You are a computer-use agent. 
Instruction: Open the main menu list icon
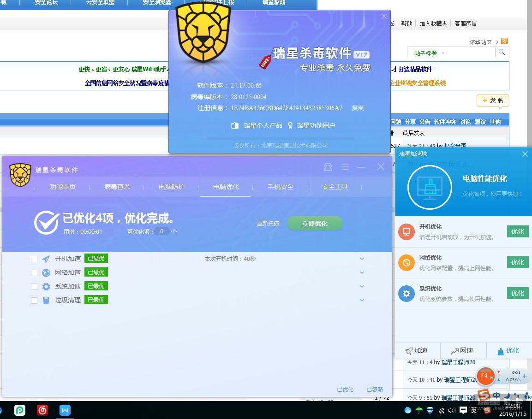coord(345,167)
